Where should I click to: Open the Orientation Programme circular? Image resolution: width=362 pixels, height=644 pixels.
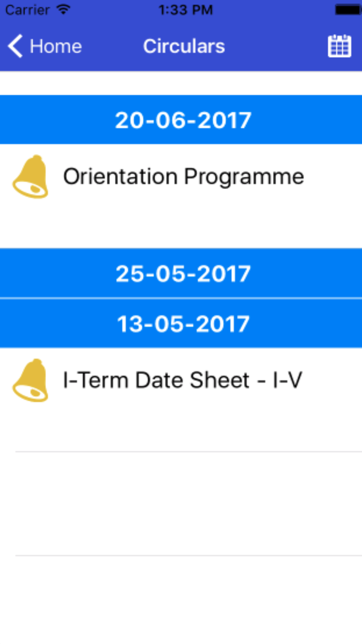[181, 196]
